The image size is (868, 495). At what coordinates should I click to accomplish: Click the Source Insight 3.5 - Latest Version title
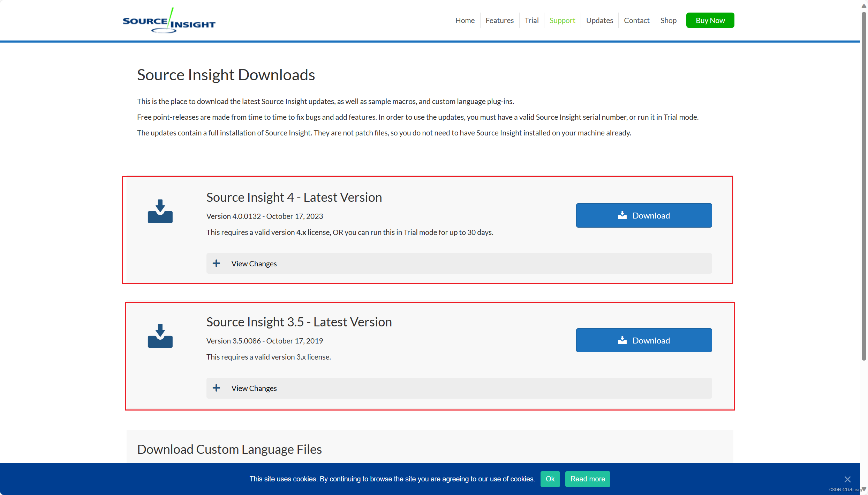(299, 322)
